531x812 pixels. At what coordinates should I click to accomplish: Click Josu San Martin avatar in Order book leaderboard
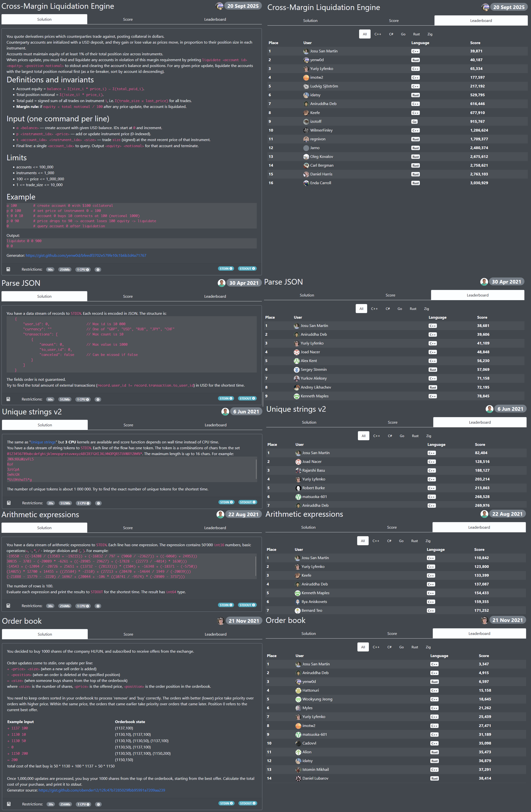coord(298,664)
